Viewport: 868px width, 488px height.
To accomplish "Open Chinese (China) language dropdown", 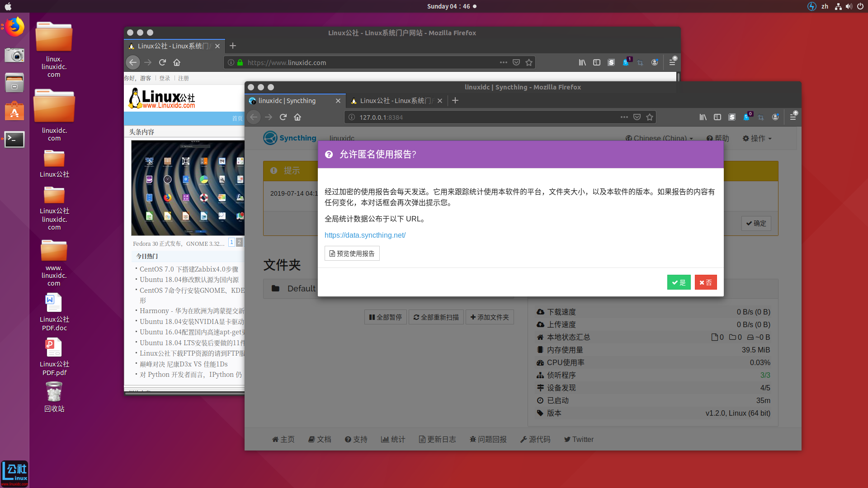I will [x=659, y=138].
